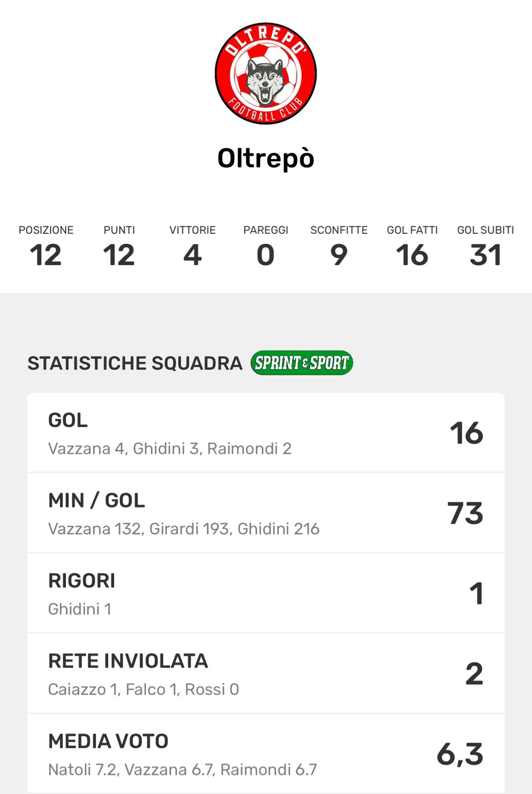Tap the Sconfitte 9 stat
Screen dimensions: 532x794
[x=339, y=247]
